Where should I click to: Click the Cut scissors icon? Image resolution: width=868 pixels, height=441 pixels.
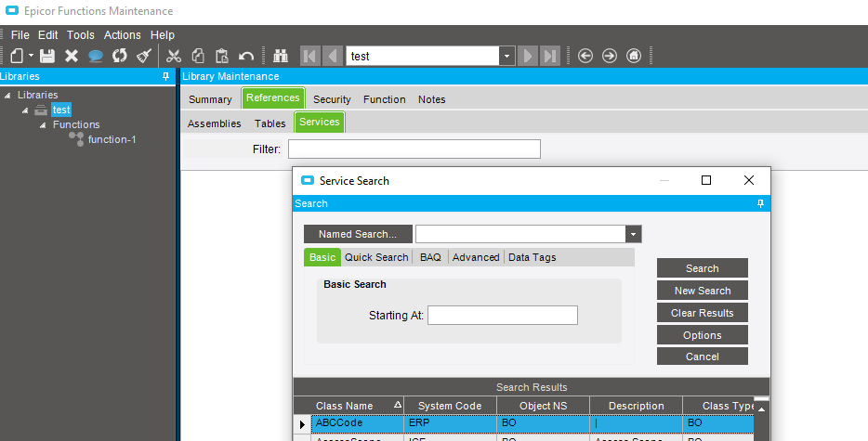pyautogui.click(x=174, y=56)
